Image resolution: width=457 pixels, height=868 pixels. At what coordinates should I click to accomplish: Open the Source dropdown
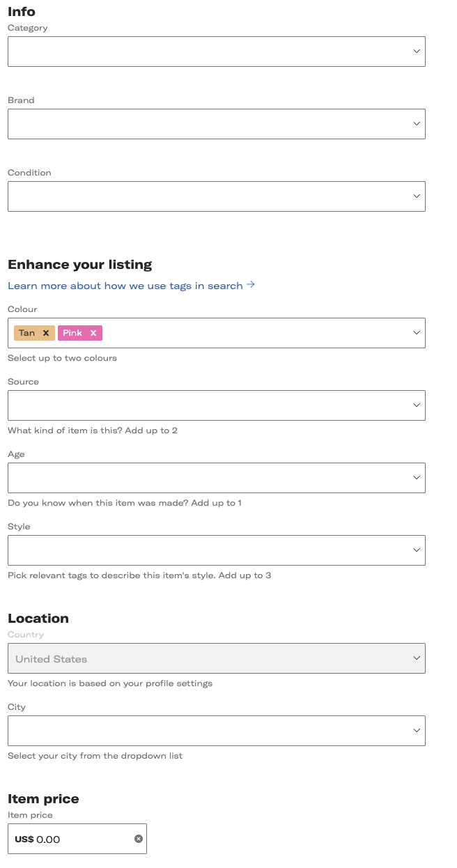coord(216,405)
